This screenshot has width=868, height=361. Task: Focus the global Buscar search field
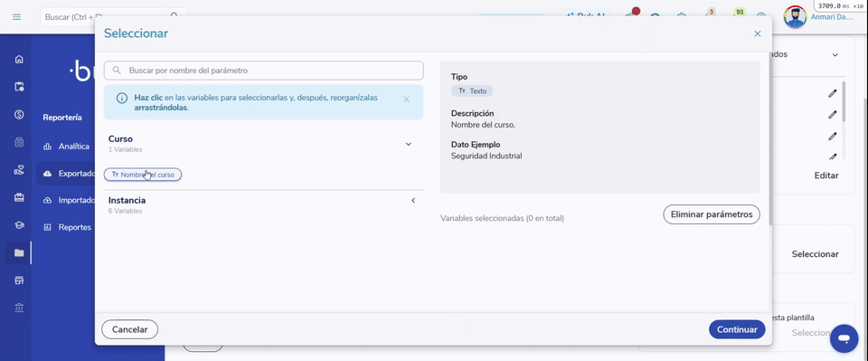pos(114,17)
